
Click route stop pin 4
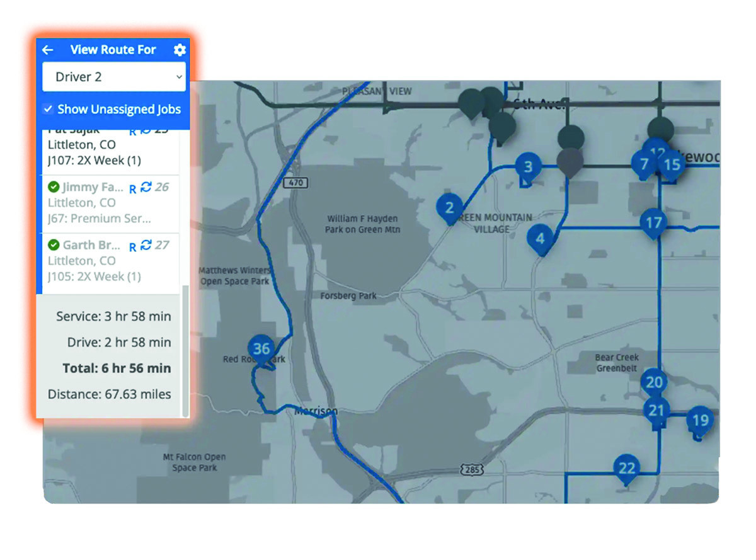click(x=540, y=239)
